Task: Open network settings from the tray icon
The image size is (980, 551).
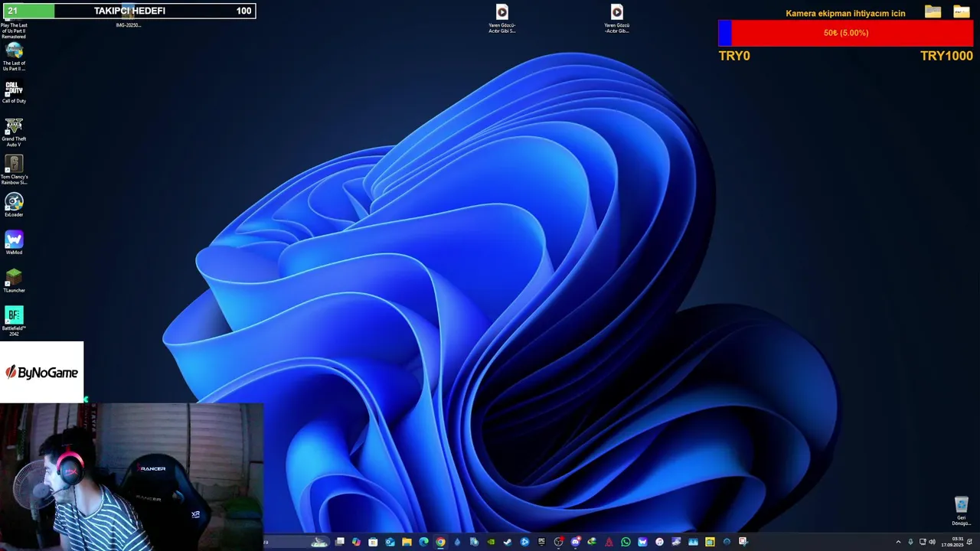Action: pyautogui.click(x=923, y=542)
